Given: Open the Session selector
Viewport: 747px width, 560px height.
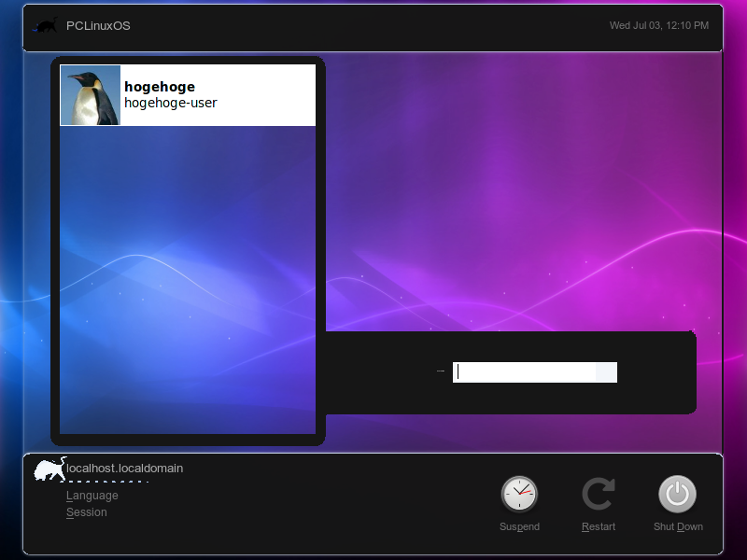Looking at the screenshot, I should click(x=87, y=511).
